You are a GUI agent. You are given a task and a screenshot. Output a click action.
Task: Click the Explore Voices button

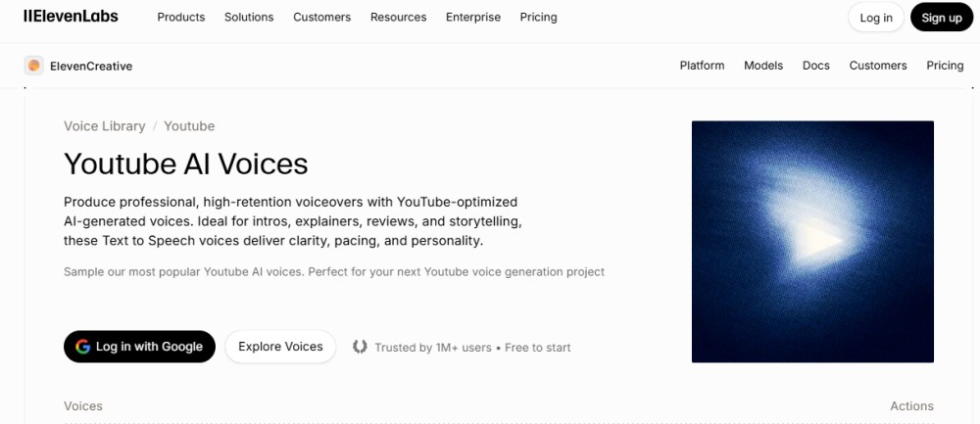click(x=280, y=347)
